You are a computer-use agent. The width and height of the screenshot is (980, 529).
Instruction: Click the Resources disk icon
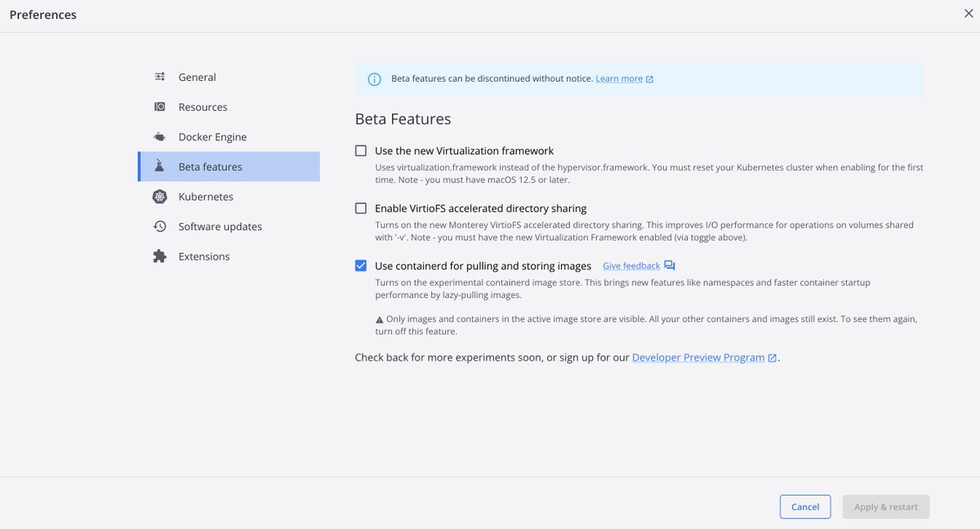pos(160,107)
